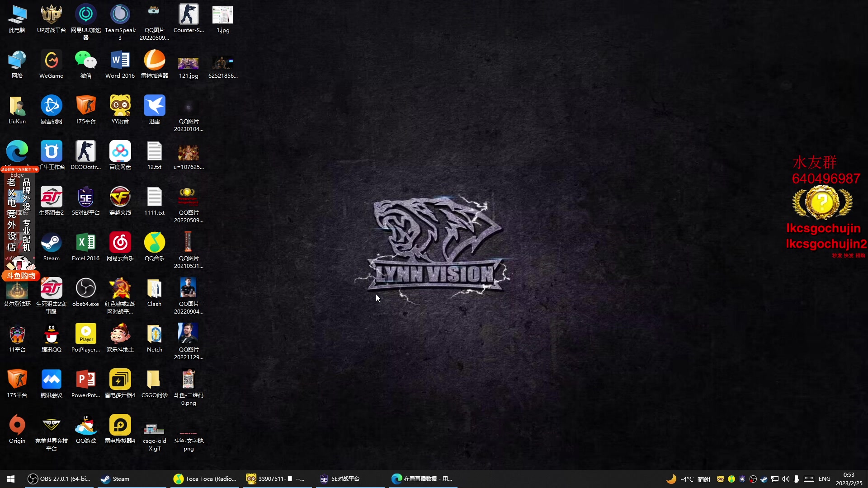This screenshot has width=868, height=488.
Task: Switch to OBS 27.0.1 taskbar window
Action: pyautogui.click(x=59, y=479)
